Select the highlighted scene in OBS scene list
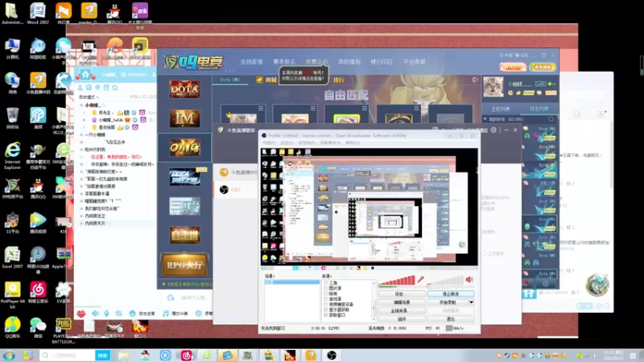 click(291, 282)
